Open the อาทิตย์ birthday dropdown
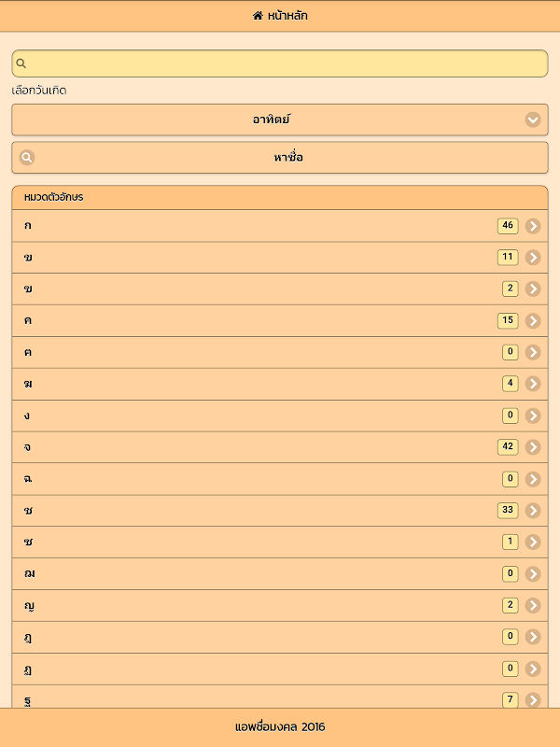 point(279,120)
